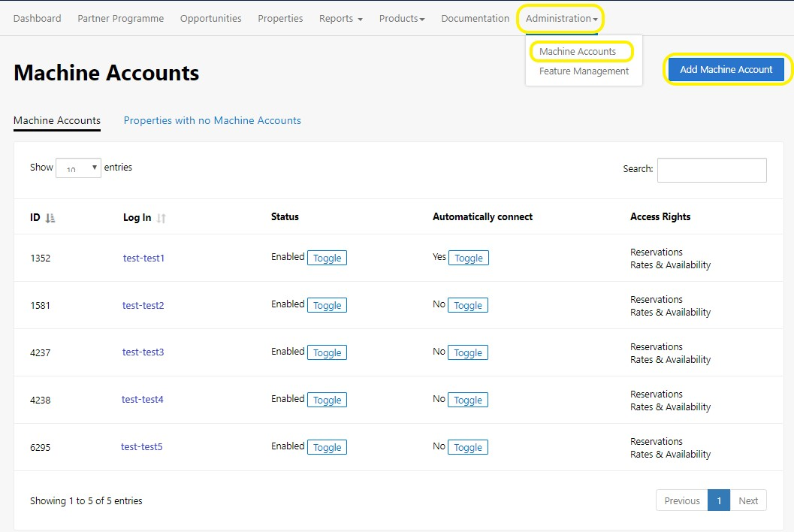
Task: Toggle automatic connect for test-test1
Action: pos(469,258)
